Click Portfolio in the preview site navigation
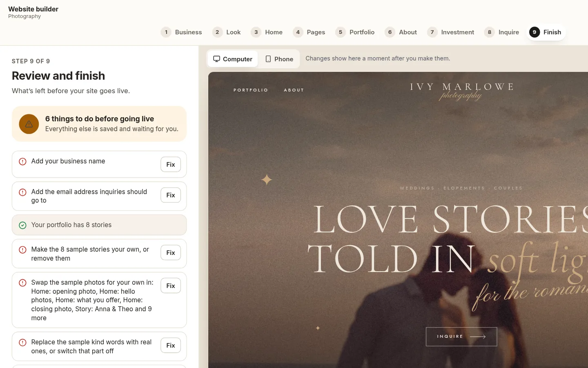The image size is (588, 368). pos(251,90)
